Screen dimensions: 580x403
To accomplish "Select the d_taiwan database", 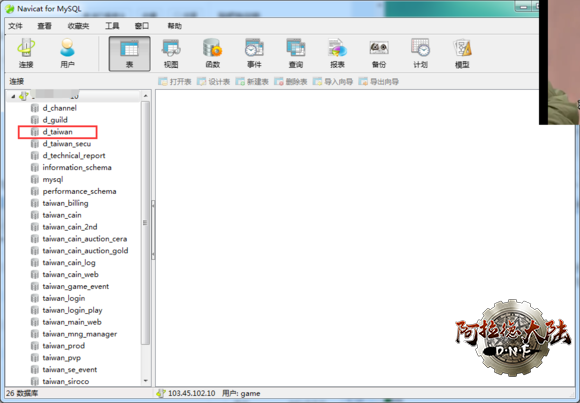I will point(57,132).
